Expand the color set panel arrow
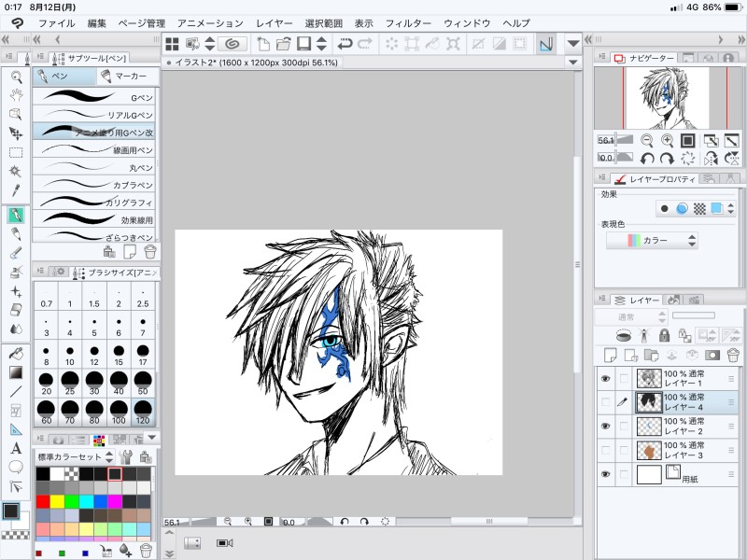Screen dimensions: 747x560 152,437
